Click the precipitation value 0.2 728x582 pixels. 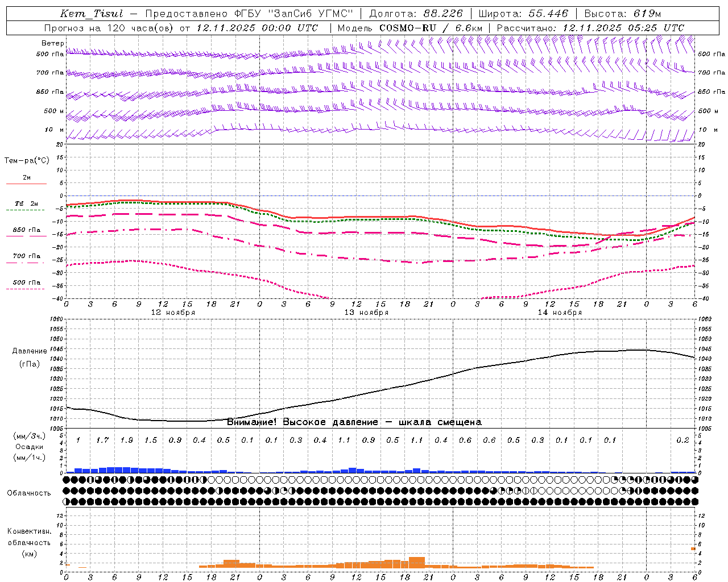pos(682,440)
